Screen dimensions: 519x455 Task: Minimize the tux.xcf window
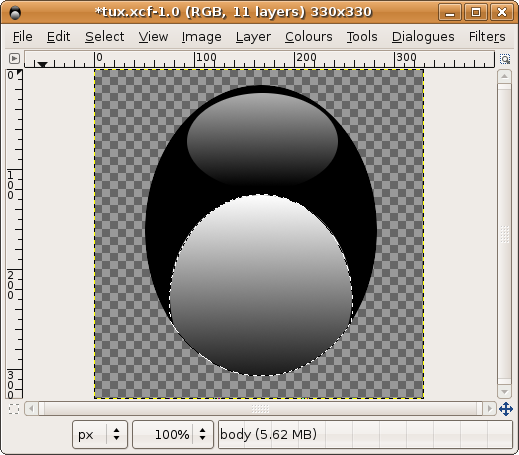coord(450,13)
